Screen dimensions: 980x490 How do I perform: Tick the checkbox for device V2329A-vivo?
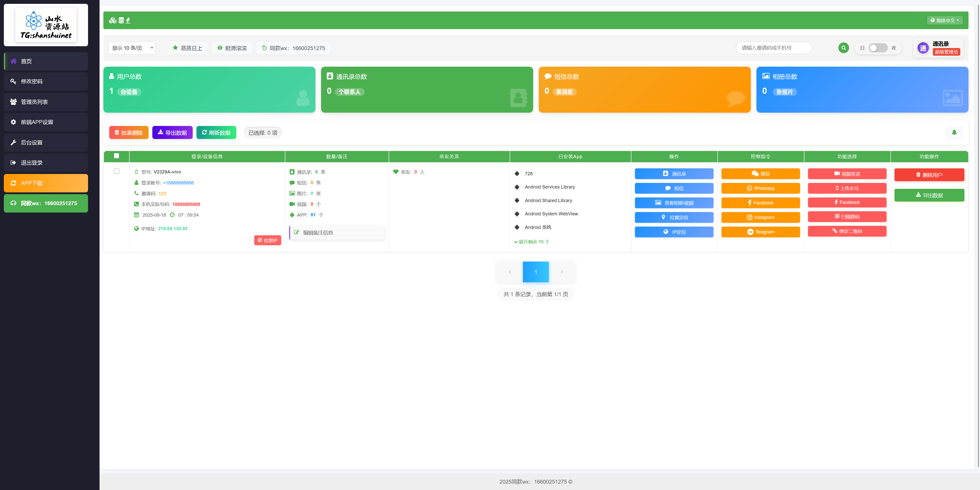pos(116,171)
